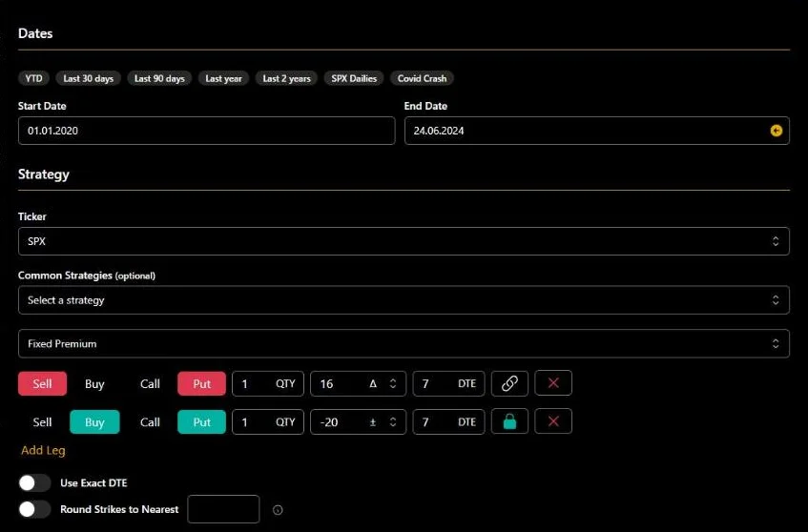Select Buy on the second leg
The width and height of the screenshot is (808, 532).
click(94, 422)
